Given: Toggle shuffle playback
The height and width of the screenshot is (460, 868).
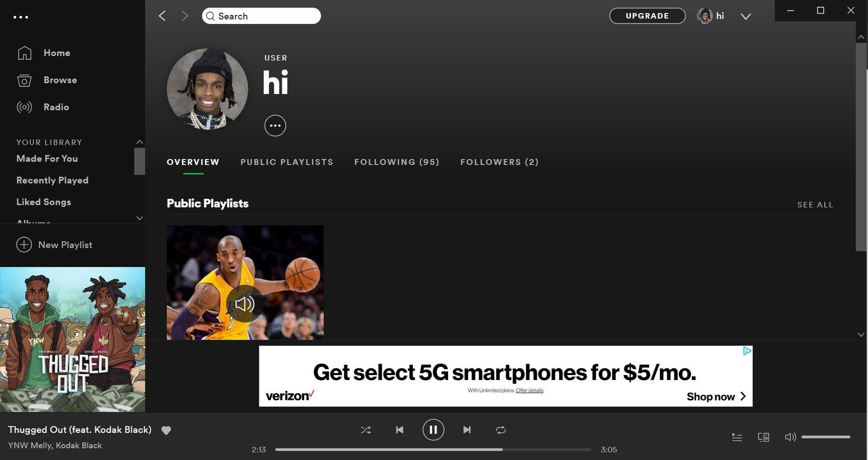Looking at the screenshot, I should [366, 430].
